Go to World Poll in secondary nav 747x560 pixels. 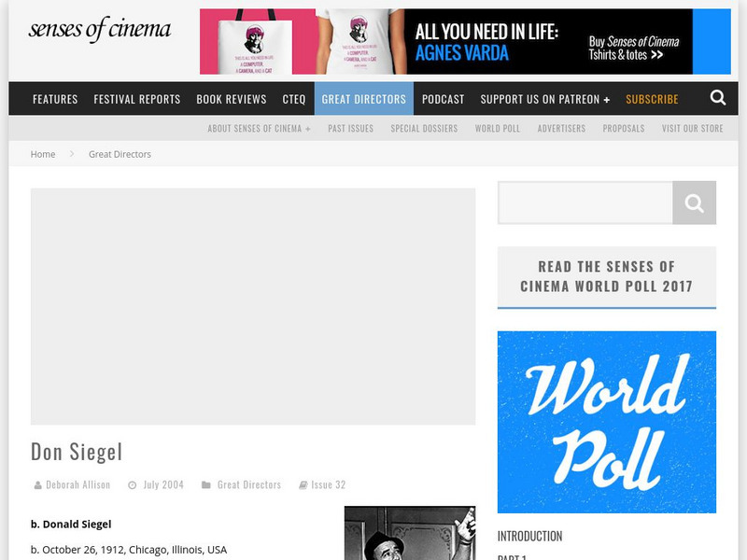pos(498,129)
